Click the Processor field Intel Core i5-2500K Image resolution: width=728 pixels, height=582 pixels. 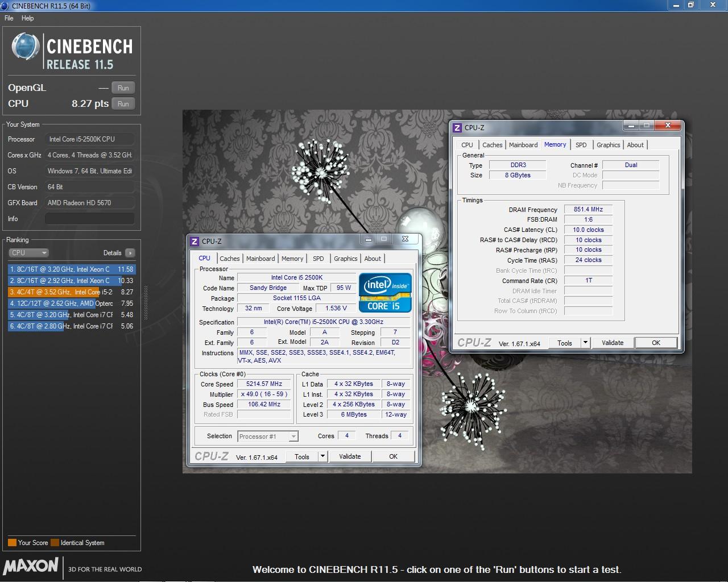[90, 139]
